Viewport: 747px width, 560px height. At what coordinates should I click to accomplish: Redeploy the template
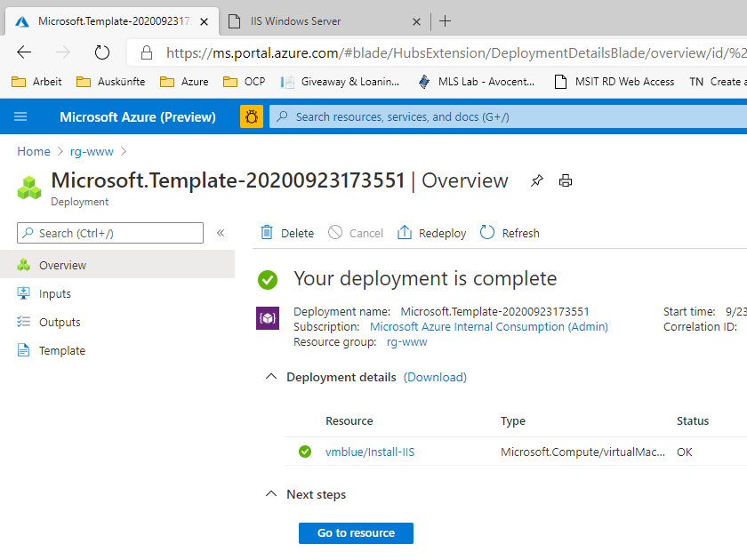(430, 232)
